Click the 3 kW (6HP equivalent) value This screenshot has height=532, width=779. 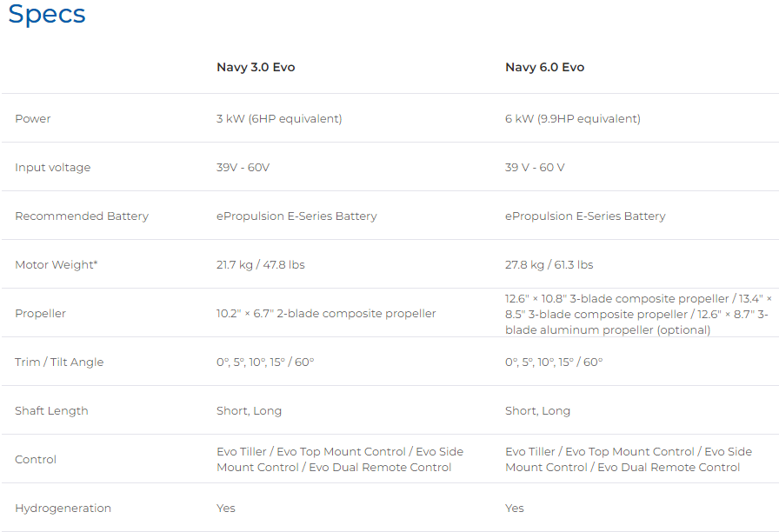[279, 118]
